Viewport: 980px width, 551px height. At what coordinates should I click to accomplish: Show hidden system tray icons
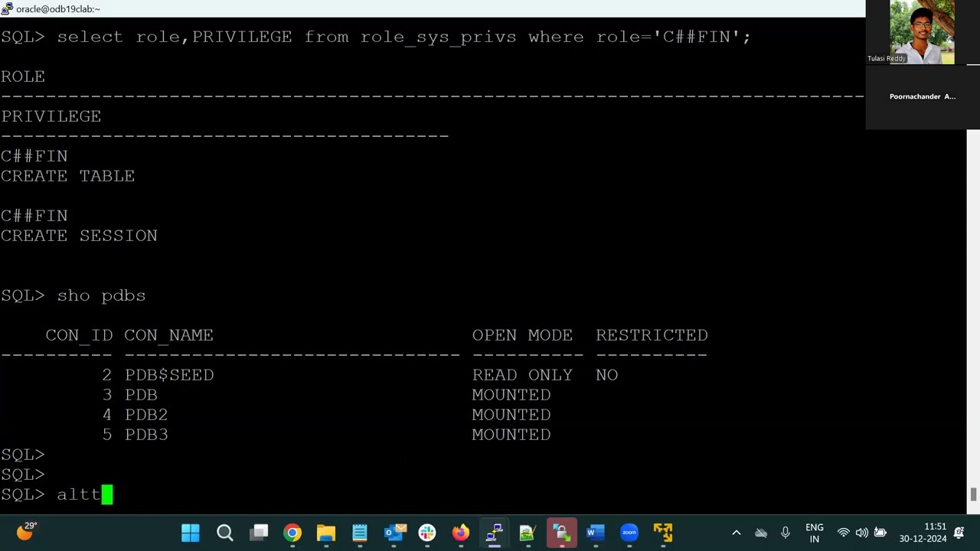[737, 533]
